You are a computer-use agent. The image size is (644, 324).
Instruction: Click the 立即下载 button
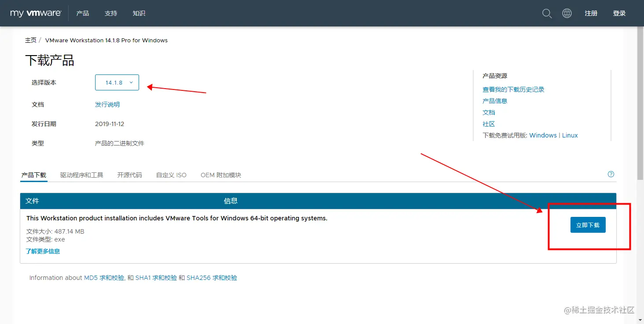tap(588, 225)
